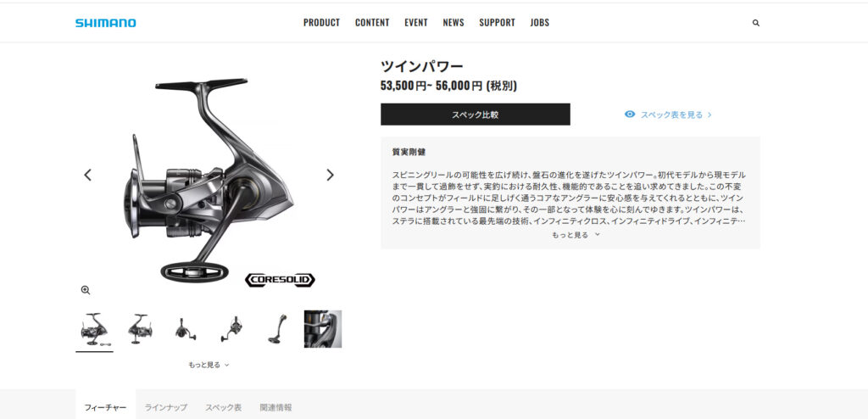868x419 pixels.
Task: Open the スペック表を見る link
Action: tap(671, 115)
